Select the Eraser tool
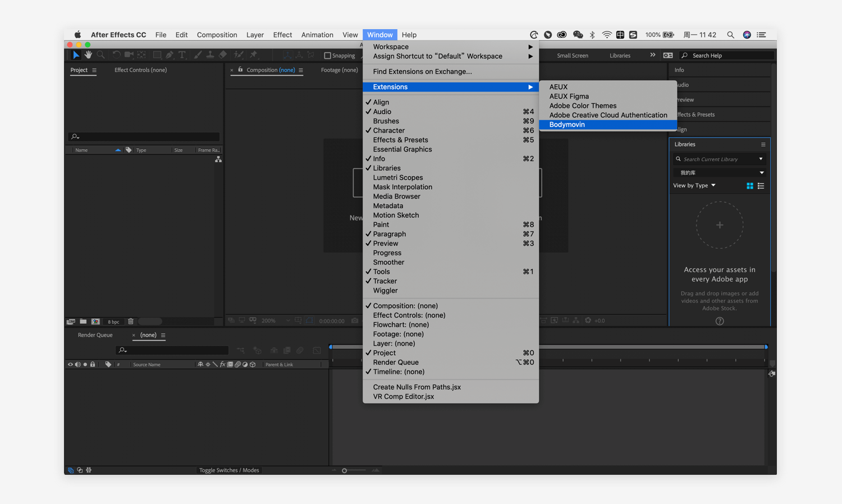The width and height of the screenshot is (842, 504). [223, 55]
